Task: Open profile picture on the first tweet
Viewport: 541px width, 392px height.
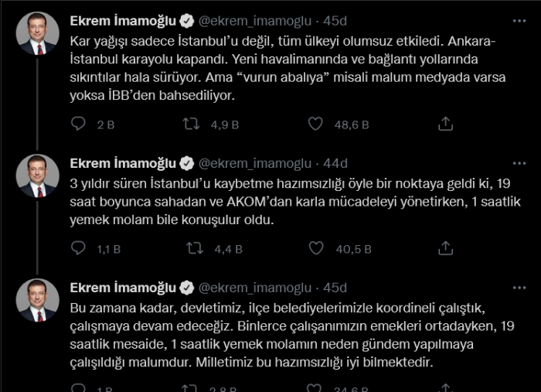Action: tap(37, 34)
